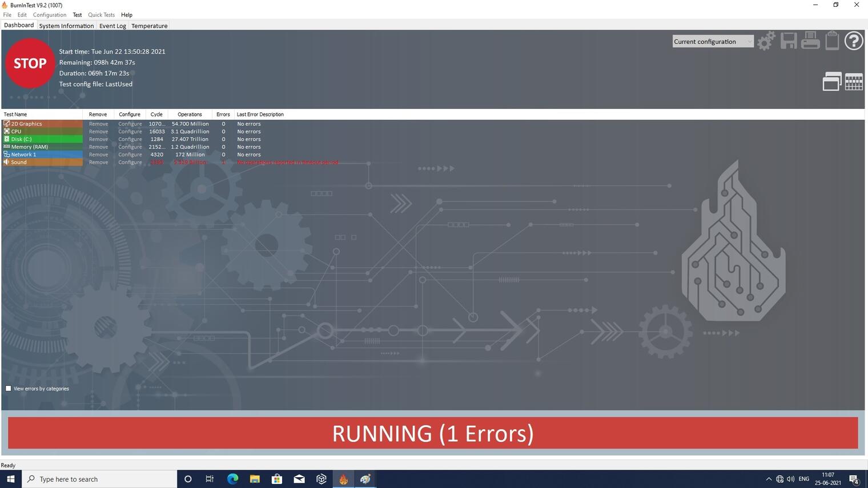Click the Test Name column header

pos(42,114)
